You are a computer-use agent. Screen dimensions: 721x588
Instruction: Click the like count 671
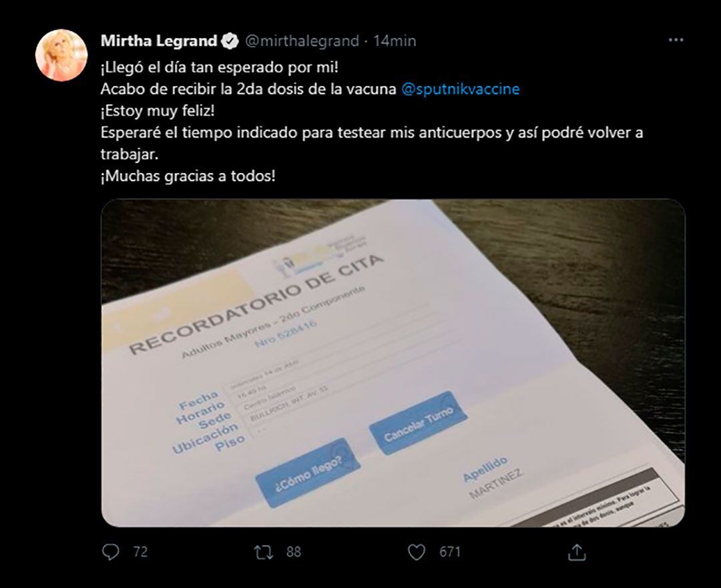[x=449, y=552]
